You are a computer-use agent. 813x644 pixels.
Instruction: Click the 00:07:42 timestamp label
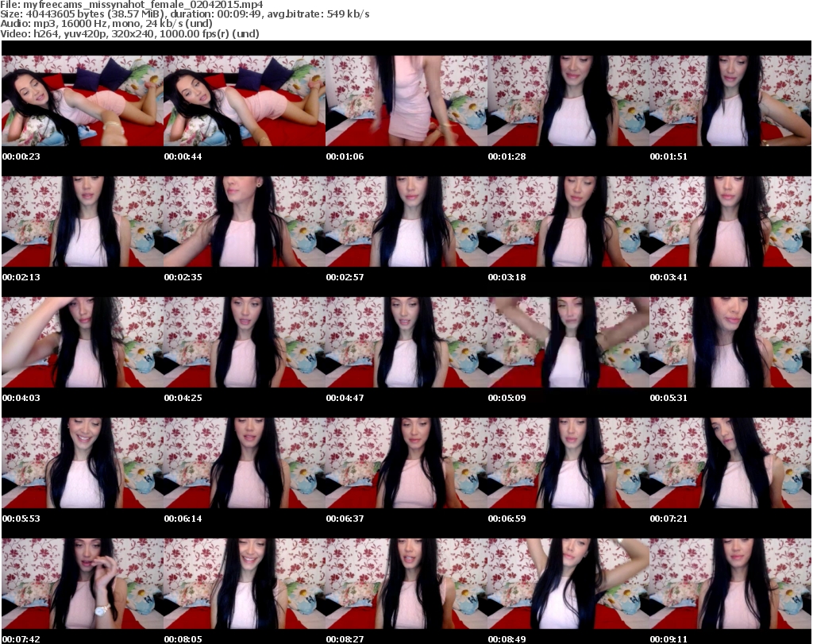pos(21,639)
